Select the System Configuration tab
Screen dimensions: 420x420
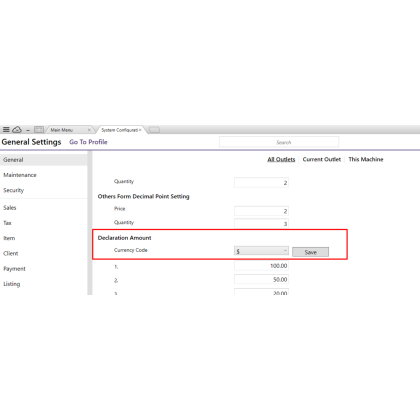[x=119, y=130]
